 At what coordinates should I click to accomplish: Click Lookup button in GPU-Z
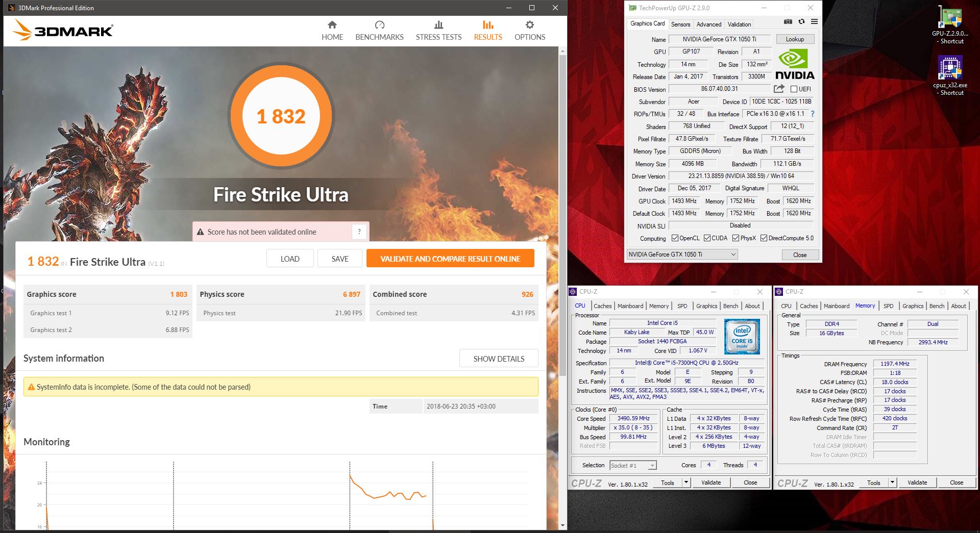tap(795, 39)
